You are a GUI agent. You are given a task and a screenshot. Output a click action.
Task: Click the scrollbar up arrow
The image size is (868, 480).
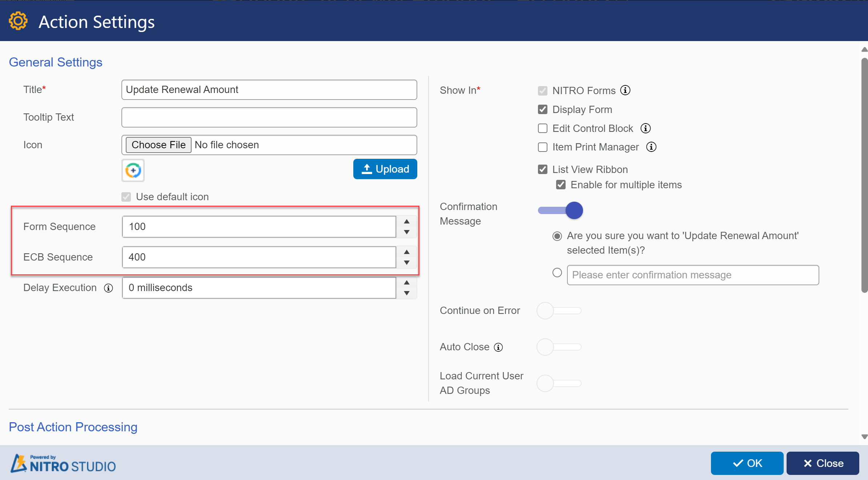coord(864,49)
